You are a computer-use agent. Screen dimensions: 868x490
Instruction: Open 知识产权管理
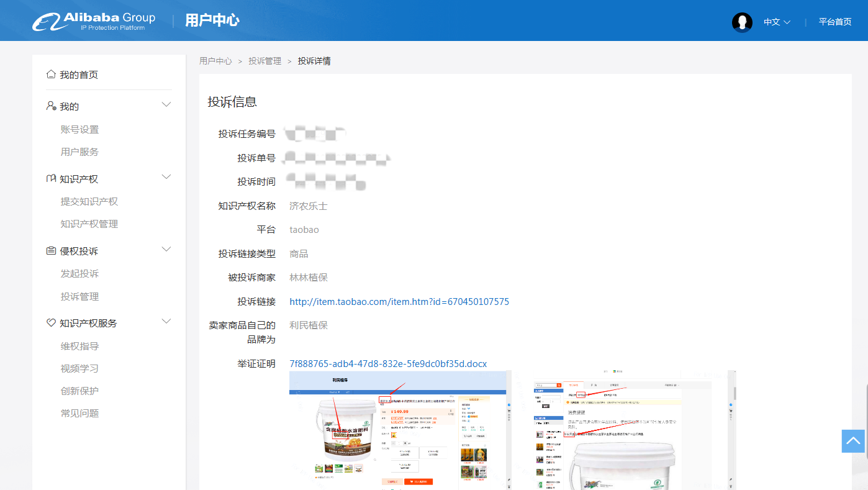(x=89, y=224)
